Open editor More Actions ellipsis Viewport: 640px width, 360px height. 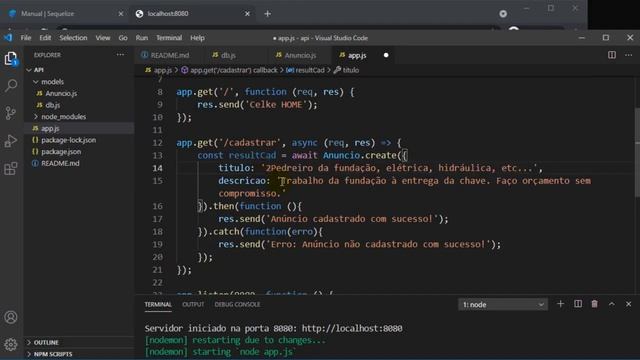click(628, 55)
